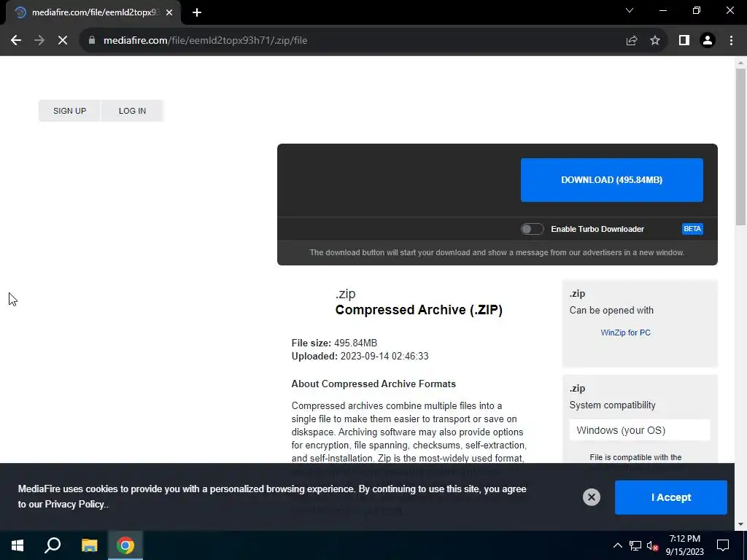Viewport: 747px width, 560px height.
Task: Click 'System compatibility' label
Action: coord(612,405)
